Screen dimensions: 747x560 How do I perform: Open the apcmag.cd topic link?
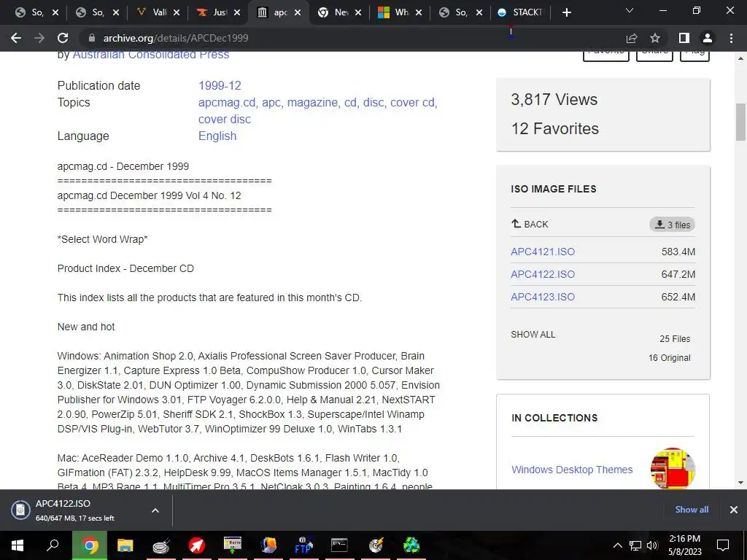[227, 102]
